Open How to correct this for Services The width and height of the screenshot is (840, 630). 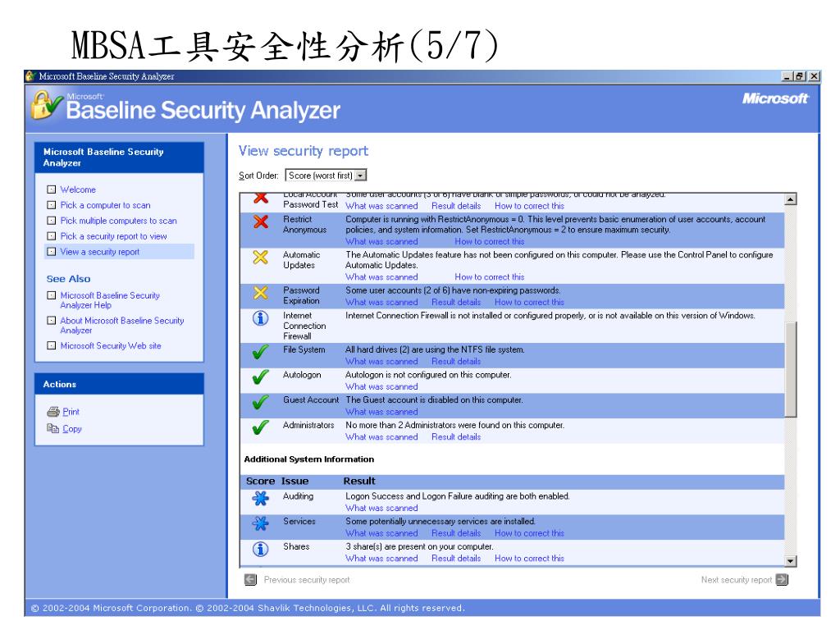click(x=529, y=533)
